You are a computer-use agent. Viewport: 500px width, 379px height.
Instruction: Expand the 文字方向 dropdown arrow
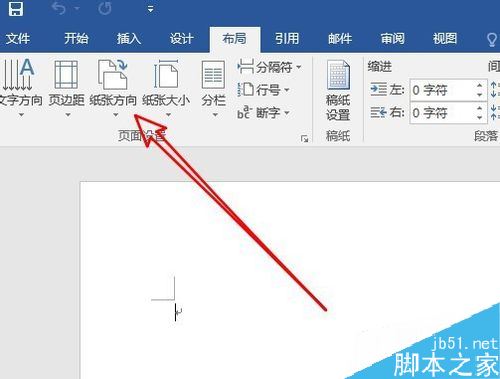point(21,115)
